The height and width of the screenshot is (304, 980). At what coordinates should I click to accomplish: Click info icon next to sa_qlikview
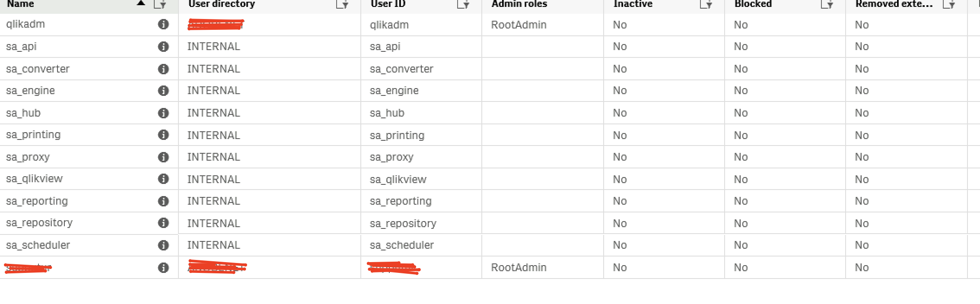(x=163, y=179)
